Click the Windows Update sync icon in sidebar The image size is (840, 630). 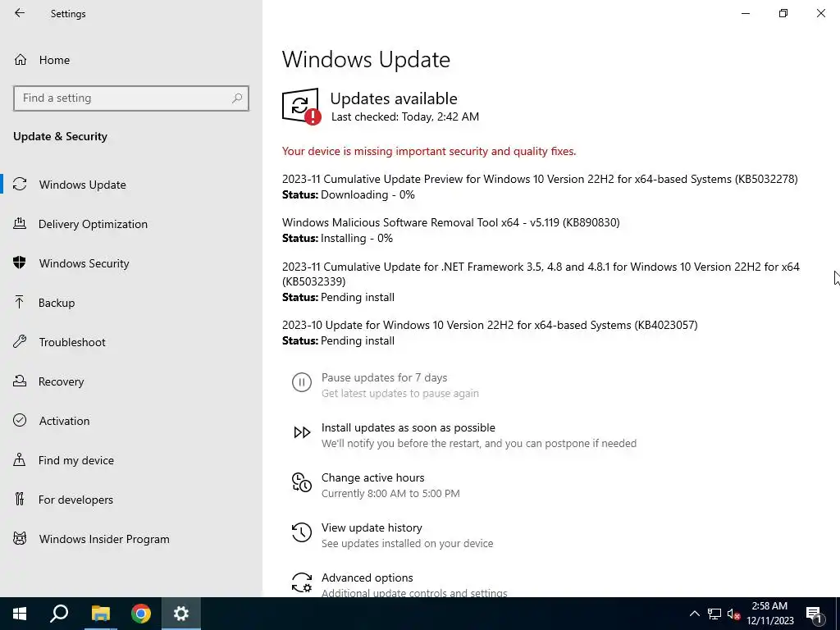[20, 185]
